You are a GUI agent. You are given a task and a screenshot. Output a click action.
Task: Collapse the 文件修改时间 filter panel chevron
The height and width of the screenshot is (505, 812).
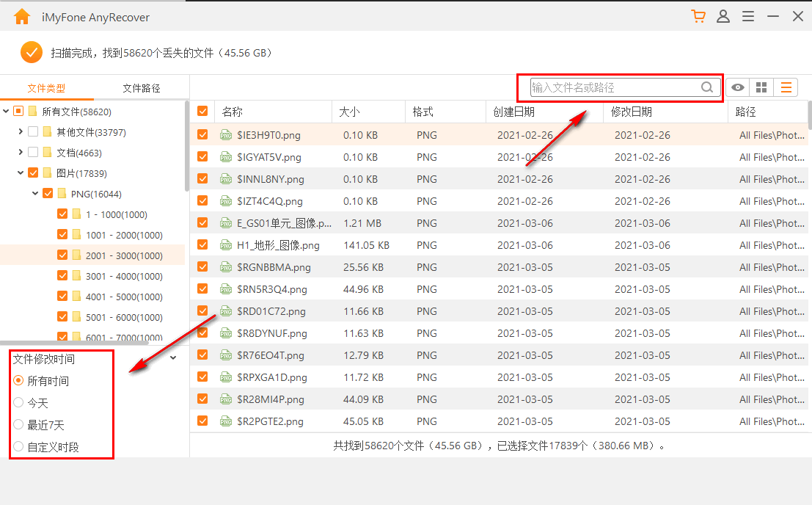(x=173, y=358)
